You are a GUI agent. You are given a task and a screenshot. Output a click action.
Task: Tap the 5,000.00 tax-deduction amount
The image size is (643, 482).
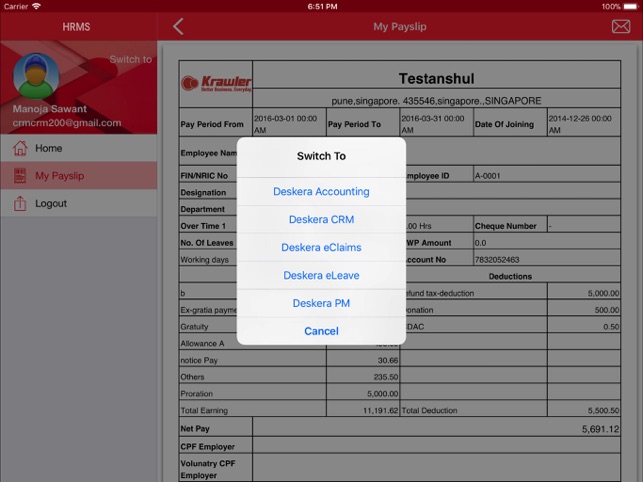(603, 293)
